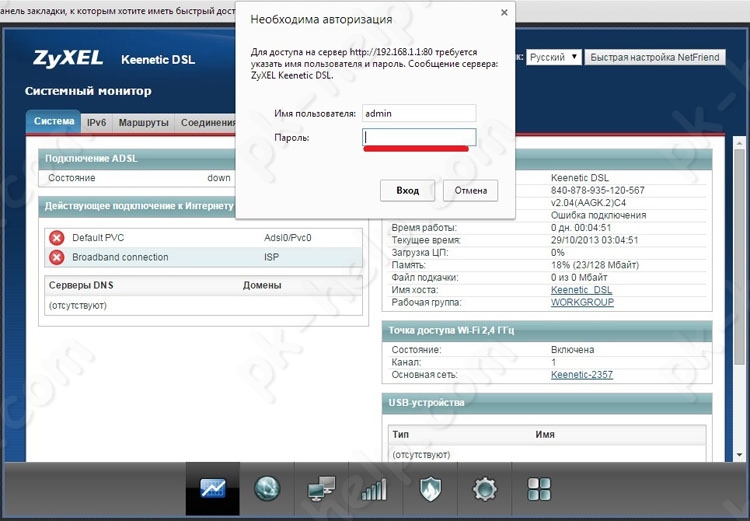750x521 pixels.
Task: Click the ADSL state value down
Action: point(219,178)
